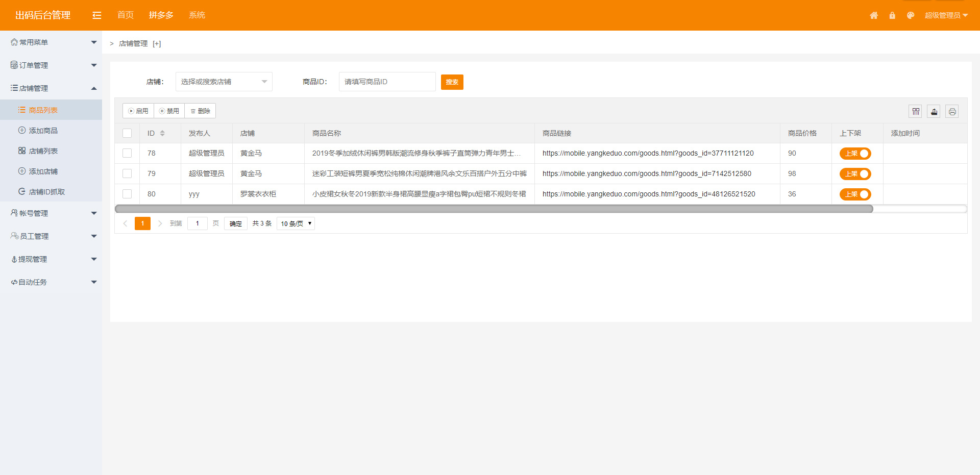This screenshot has width=980, height=475.
Task: Open the theme palette icon
Action: point(911,15)
